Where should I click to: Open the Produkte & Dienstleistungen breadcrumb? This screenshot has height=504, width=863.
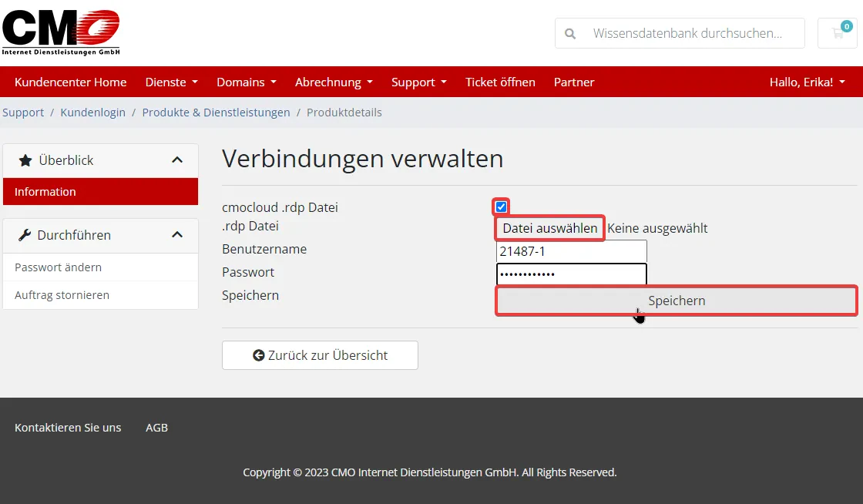pyautogui.click(x=216, y=113)
